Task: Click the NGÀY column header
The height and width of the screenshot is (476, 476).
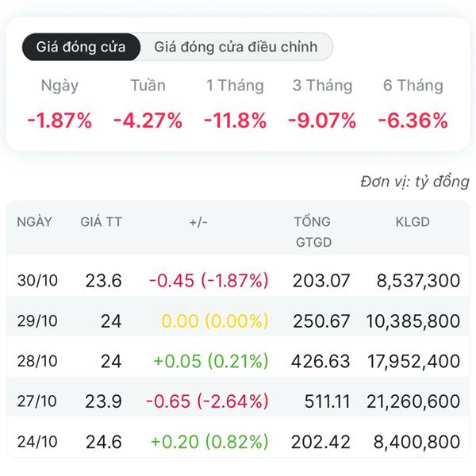Action: tap(35, 222)
